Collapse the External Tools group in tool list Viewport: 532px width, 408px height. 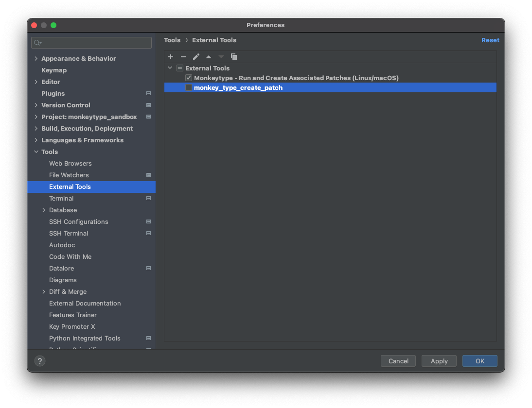[170, 68]
